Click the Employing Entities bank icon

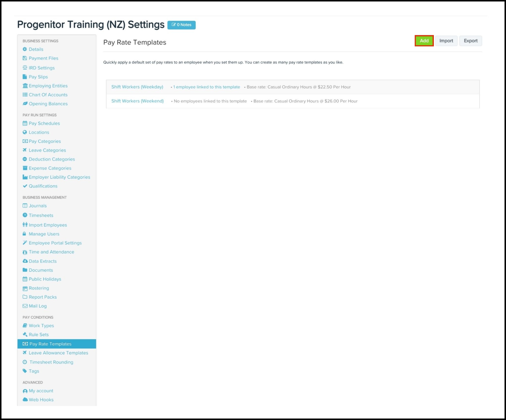click(x=25, y=86)
